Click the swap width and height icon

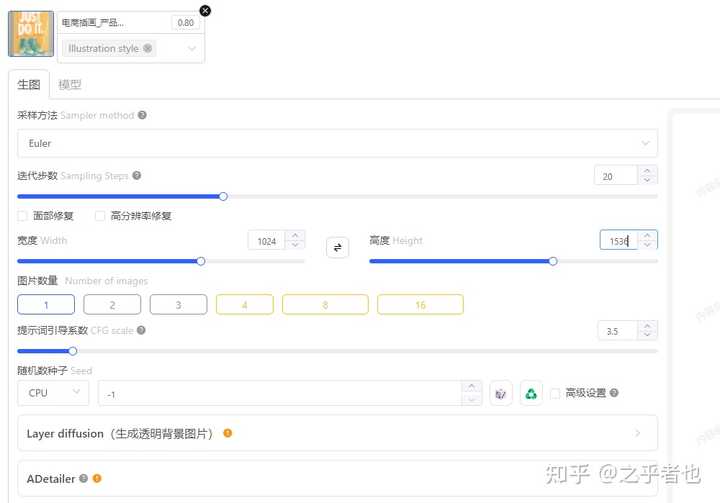(x=338, y=248)
